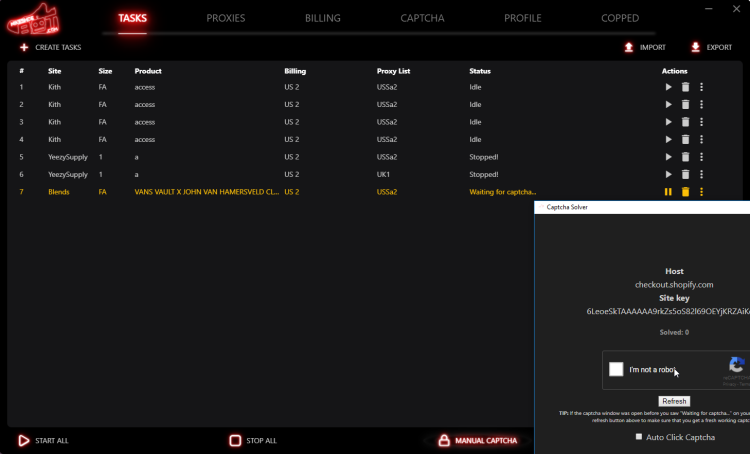Click the Create Tasks plus icon
Screen dimensions: 750x454
24,47
